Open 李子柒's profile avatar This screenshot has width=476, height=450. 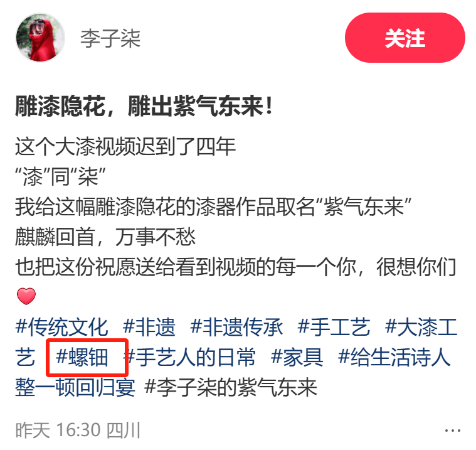[x=40, y=38]
